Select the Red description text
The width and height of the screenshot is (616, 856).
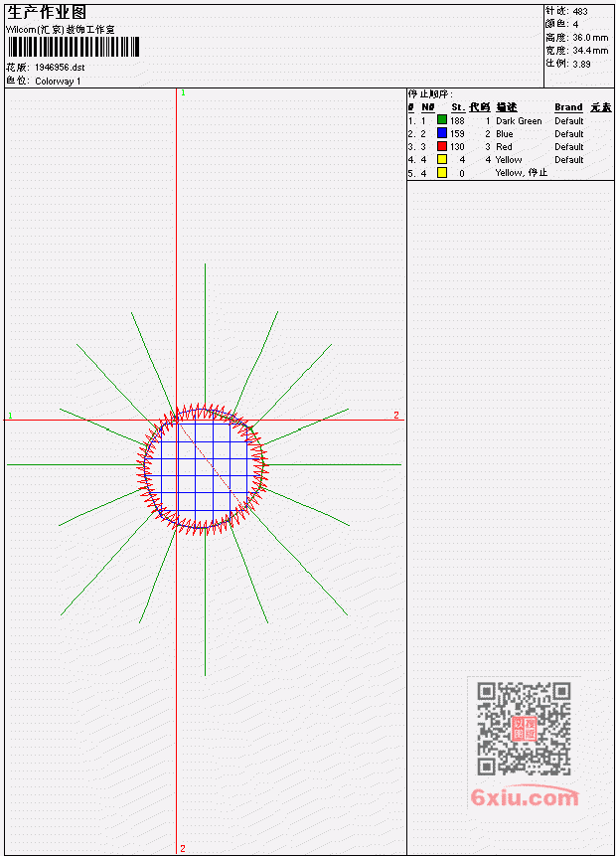pos(504,147)
